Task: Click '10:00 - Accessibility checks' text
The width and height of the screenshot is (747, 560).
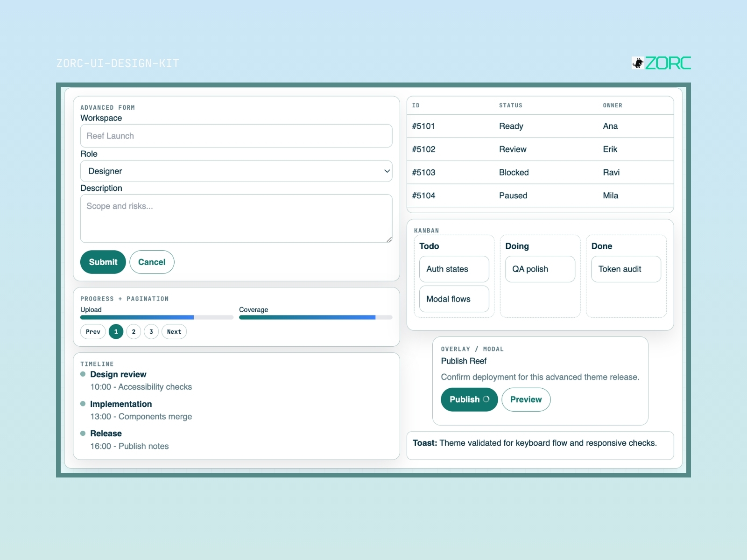Action: (x=141, y=387)
